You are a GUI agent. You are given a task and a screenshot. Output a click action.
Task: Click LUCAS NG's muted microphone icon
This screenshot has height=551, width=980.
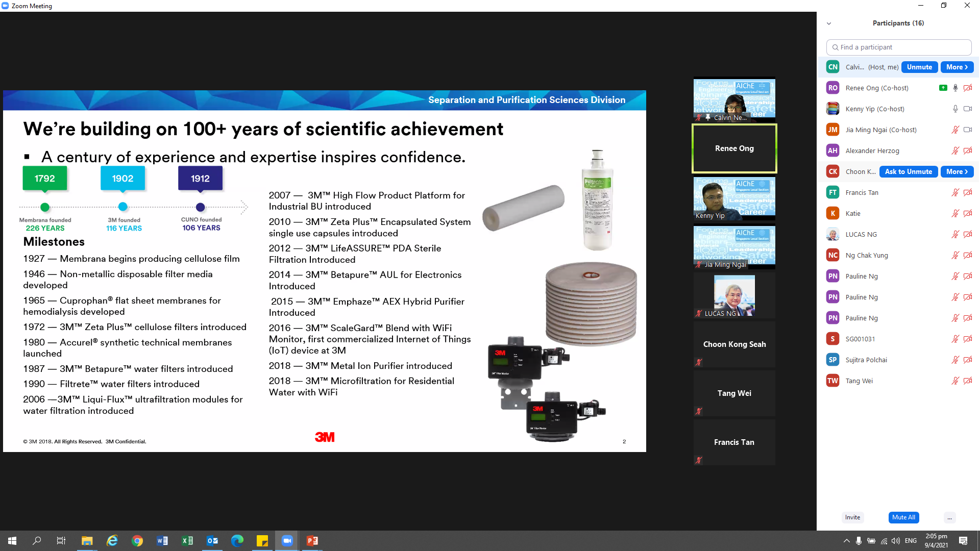955,234
